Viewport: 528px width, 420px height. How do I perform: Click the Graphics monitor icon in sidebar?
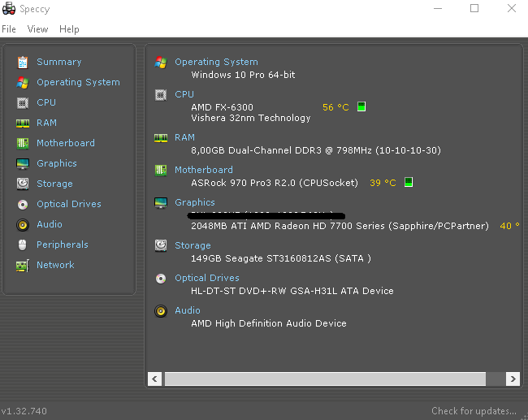(22, 163)
